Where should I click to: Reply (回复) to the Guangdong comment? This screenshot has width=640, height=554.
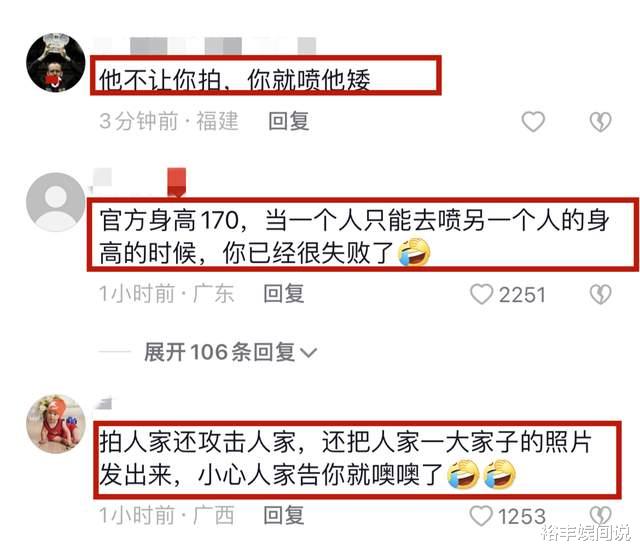284,294
